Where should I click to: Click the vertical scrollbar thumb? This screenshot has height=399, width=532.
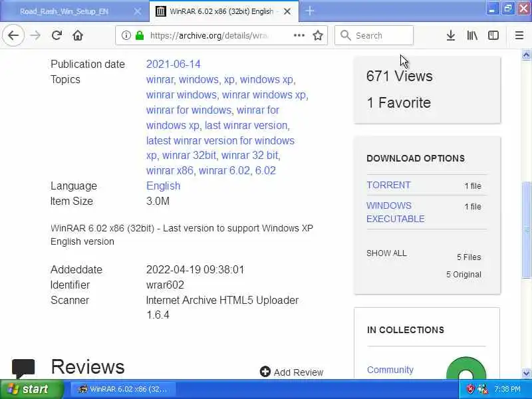(526, 230)
